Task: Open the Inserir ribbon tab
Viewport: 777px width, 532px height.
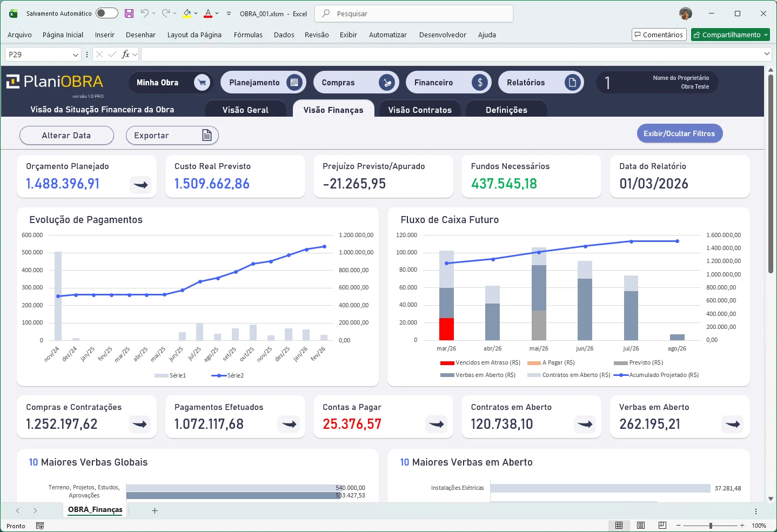Action: pyautogui.click(x=105, y=35)
